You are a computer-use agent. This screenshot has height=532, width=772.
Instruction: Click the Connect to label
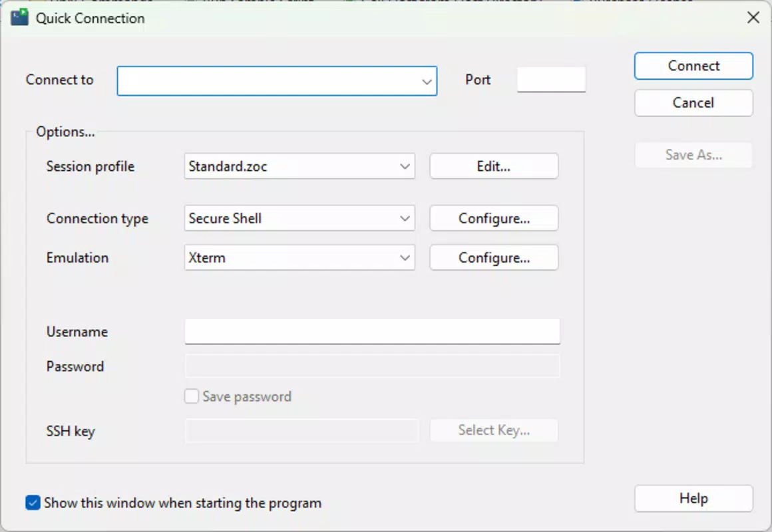[x=60, y=80]
